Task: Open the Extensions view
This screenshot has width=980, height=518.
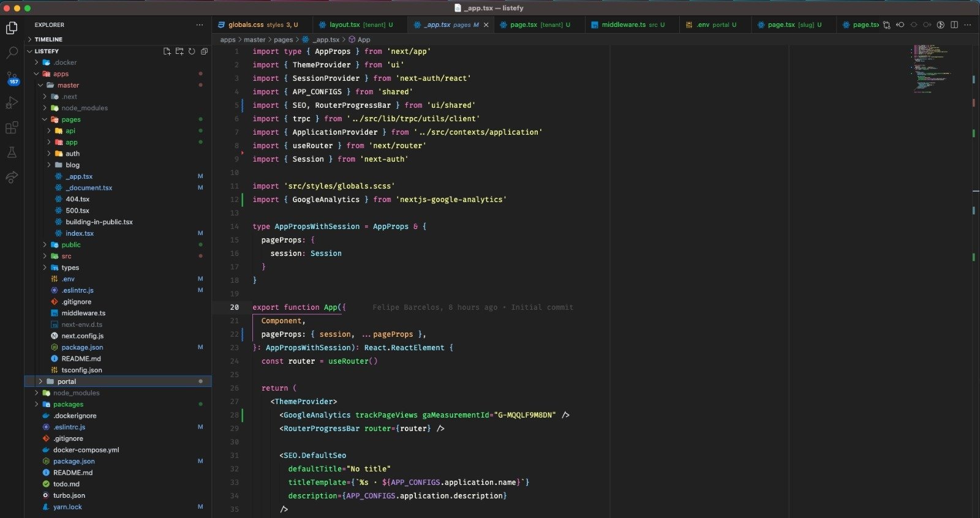Action: (12, 128)
